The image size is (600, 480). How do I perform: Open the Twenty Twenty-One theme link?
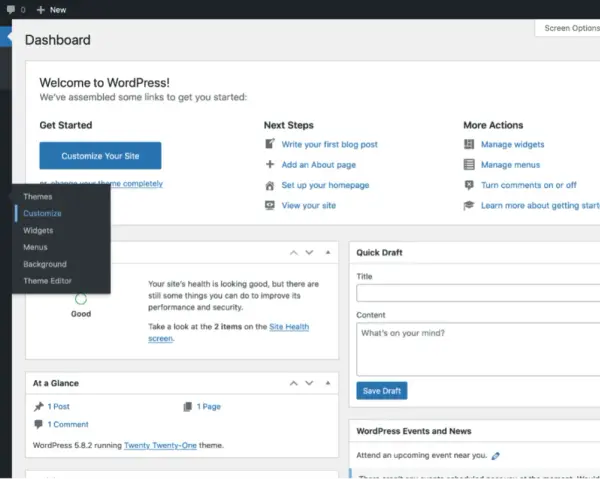pyautogui.click(x=160, y=446)
